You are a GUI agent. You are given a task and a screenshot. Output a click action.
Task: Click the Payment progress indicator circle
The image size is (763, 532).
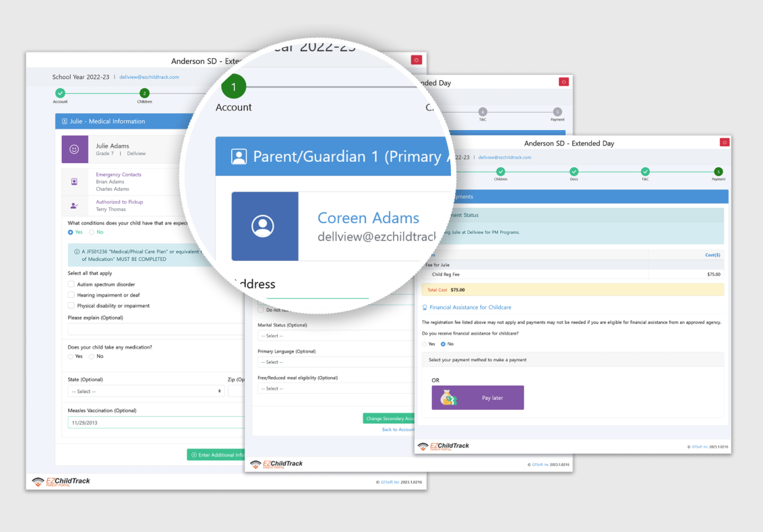(718, 172)
